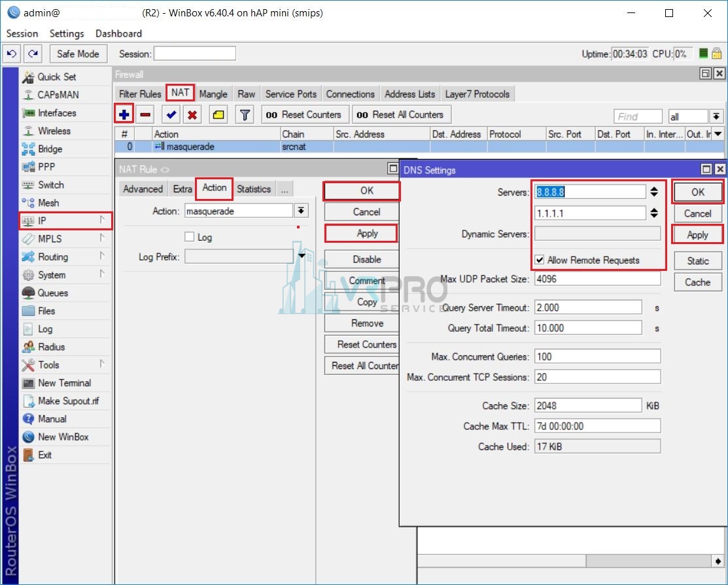Click the Cache Size field
728x585 pixels.
588,405
